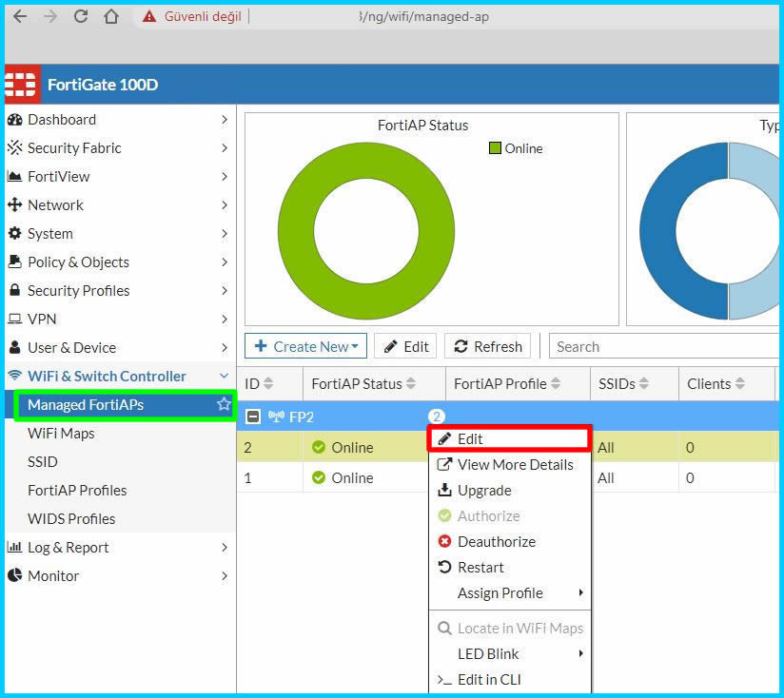The width and height of the screenshot is (784, 698).
Task: Go to browser home icon
Action: click(x=111, y=16)
